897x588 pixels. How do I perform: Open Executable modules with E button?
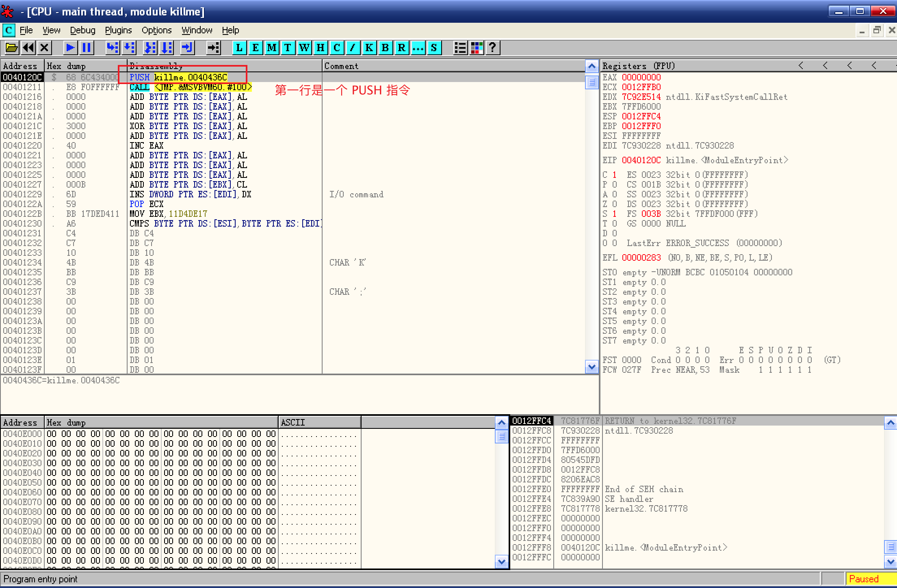(x=255, y=48)
